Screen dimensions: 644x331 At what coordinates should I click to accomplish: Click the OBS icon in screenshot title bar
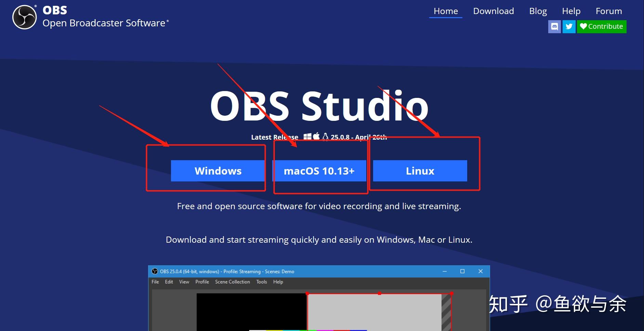tap(155, 271)
